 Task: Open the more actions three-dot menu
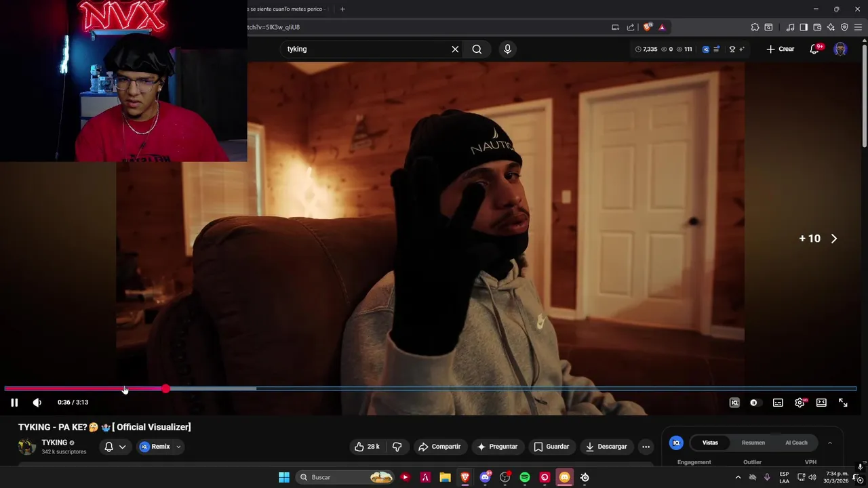tap(646, 447)
